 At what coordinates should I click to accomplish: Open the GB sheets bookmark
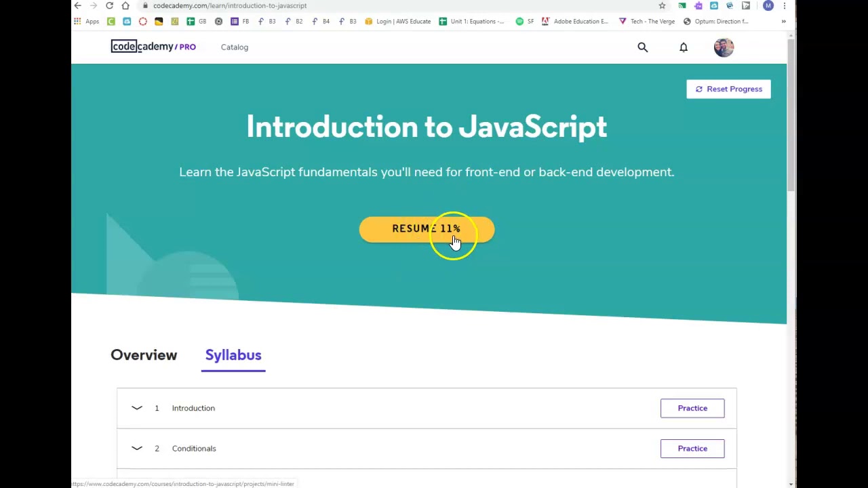tap(197, 21)
